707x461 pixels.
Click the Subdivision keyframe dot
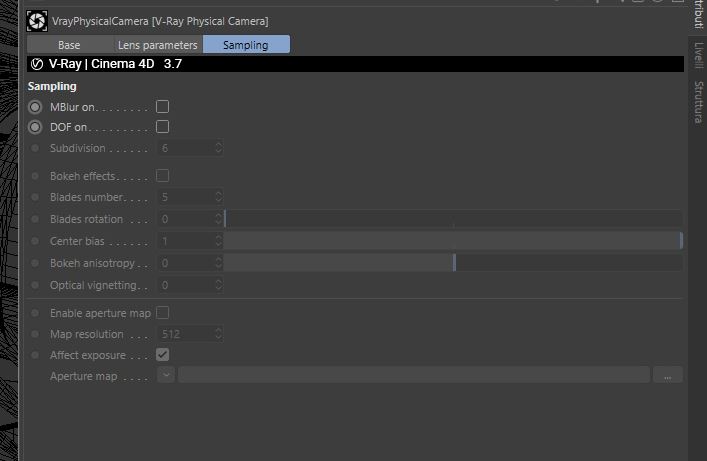[35, 148]
